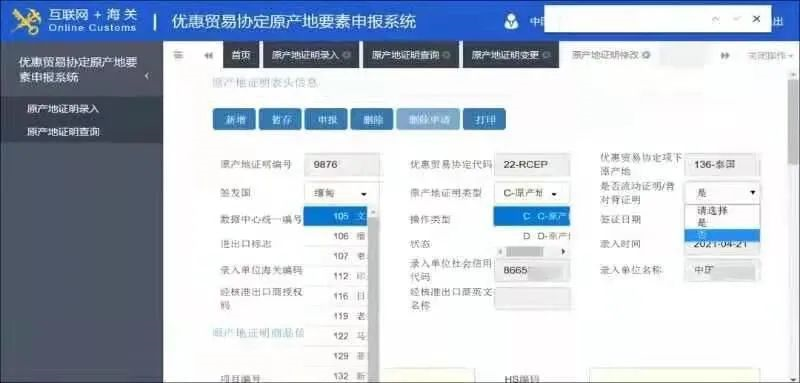Click the 删除申请 button
Screen dimensions: 800x383
coord(428,119)
